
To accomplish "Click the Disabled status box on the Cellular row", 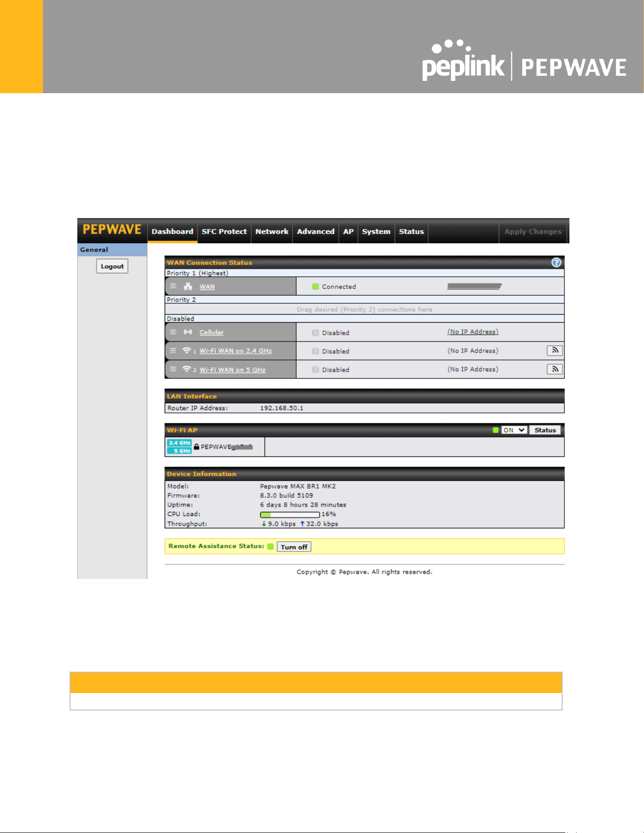I will pyautogui.click(x=316, y=333).
